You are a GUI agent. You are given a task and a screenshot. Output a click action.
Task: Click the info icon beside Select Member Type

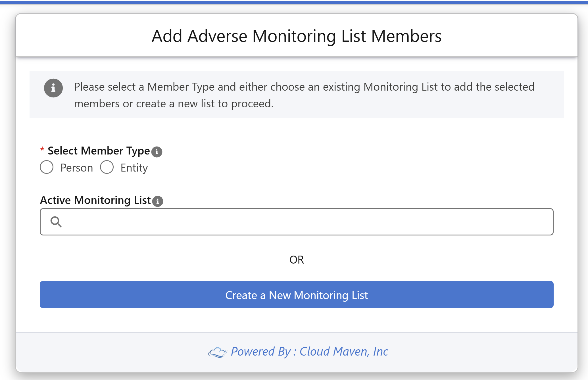[x=157, y=152]
